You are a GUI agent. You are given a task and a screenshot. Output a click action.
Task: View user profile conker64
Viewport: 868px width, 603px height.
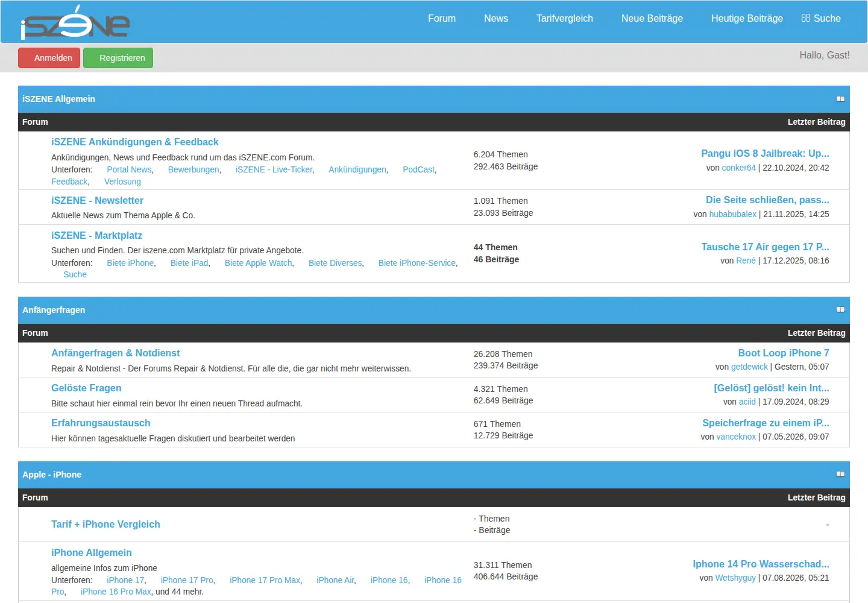[x=739, y=168]
